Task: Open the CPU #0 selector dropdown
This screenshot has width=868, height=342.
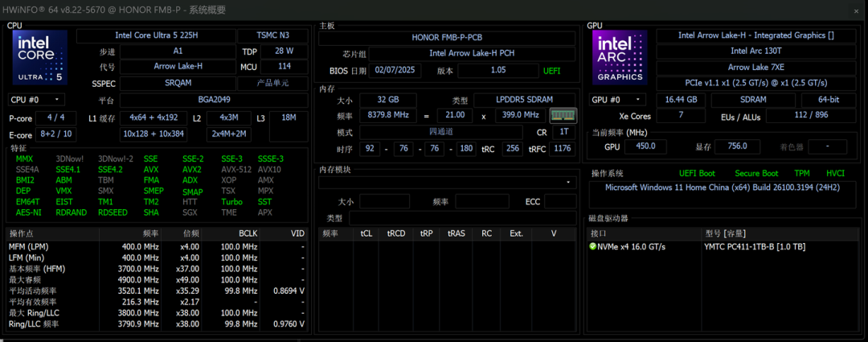Action: point(36,100)
